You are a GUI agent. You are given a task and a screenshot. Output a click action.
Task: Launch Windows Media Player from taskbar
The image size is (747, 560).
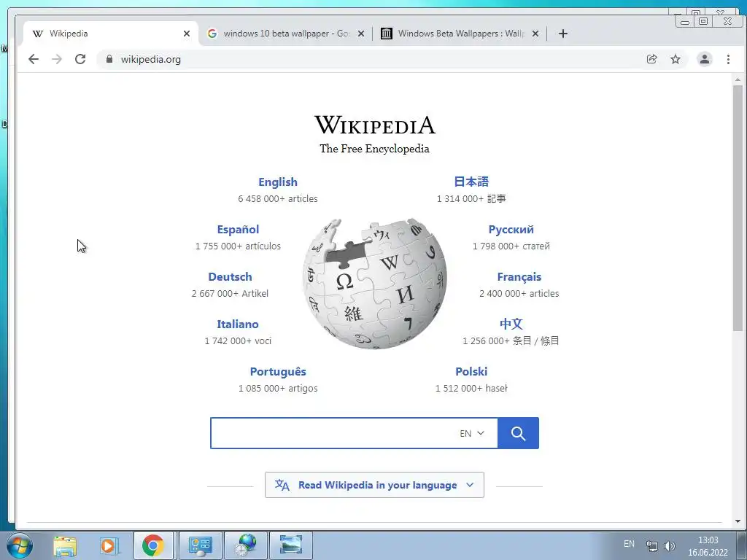(x=109, y=545)
